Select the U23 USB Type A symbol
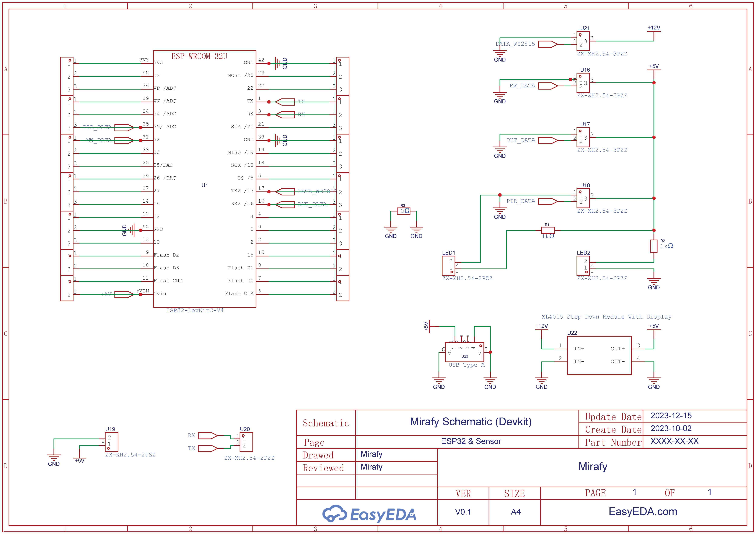 (x=464, y=352)
